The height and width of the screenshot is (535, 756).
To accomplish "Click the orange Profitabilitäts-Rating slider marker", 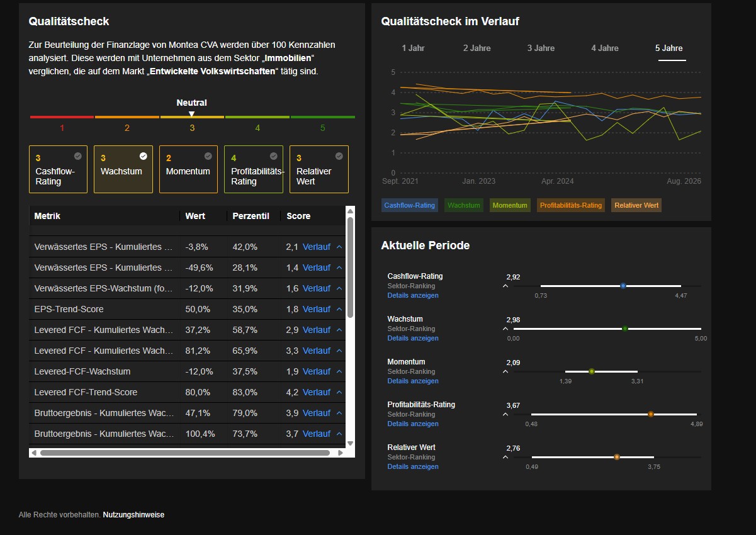I will [x=651, y=414].
